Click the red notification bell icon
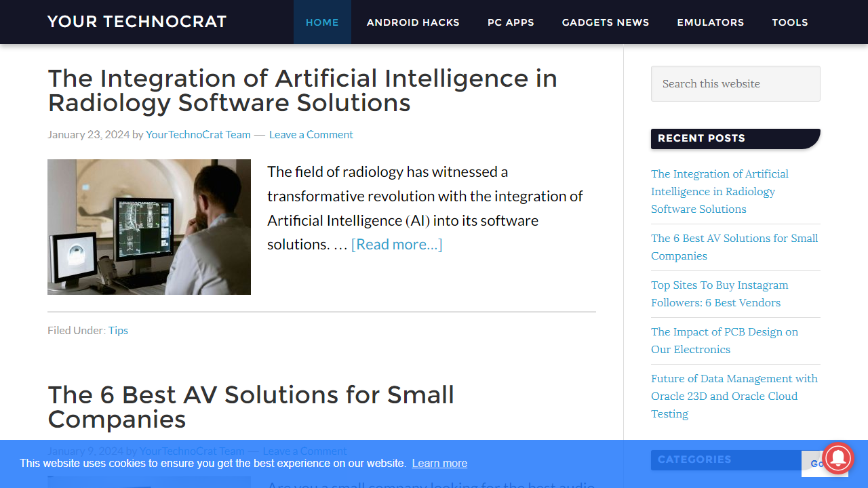This screenshot has width=868, height=488. pos(838,457)
